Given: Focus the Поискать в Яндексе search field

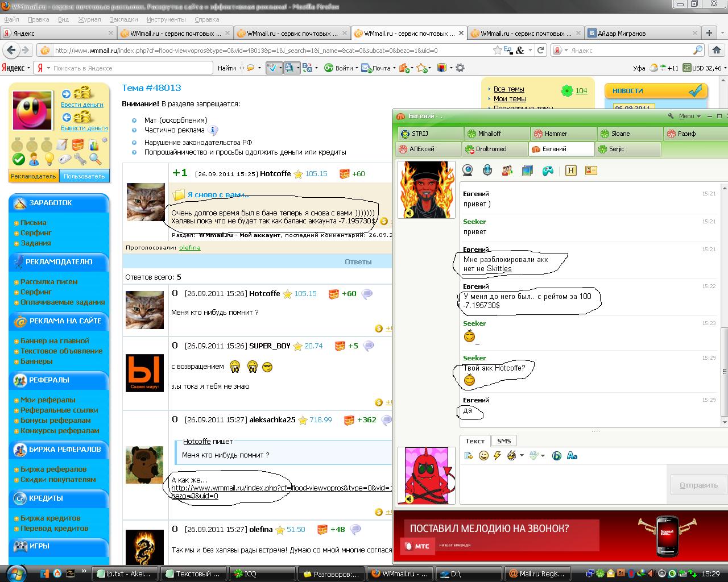Looking at the screenshot, I should coord(131,68).
